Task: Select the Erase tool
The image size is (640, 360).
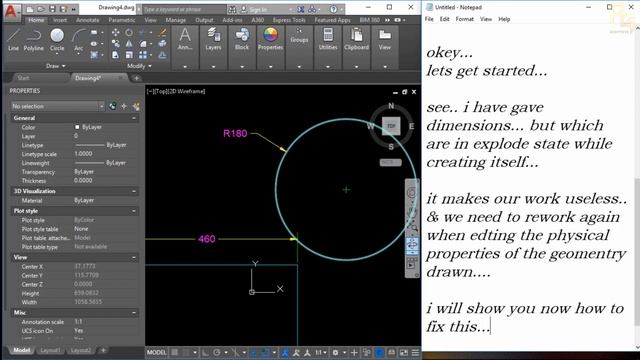Action: pyautogui.click(x=162, y=33)
